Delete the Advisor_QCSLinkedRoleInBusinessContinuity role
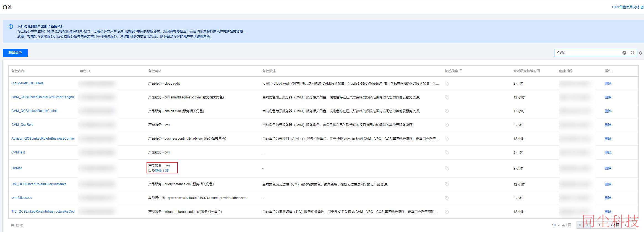This screenshot has height=232, width=644. tap(608, 139)
